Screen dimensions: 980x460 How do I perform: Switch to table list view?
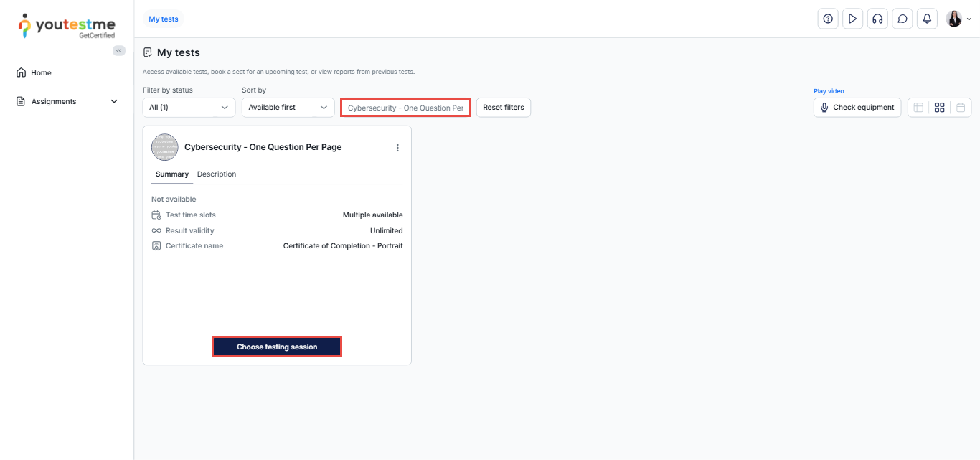click(918, 108)
